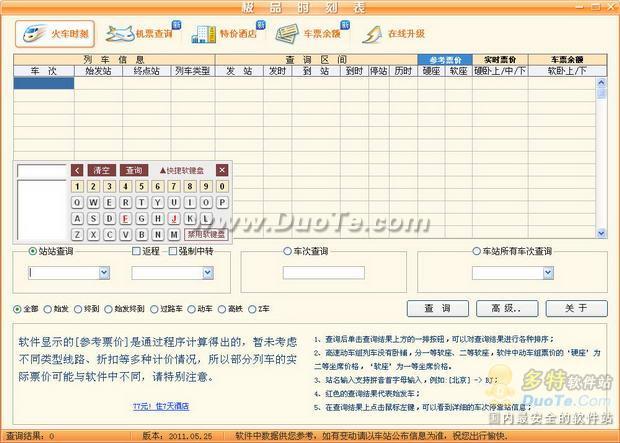Viewport: 620px width, 443px height.
Task: Tap the N key on soft keyboard
Action: pyautogui.click(x=158, y=235)
